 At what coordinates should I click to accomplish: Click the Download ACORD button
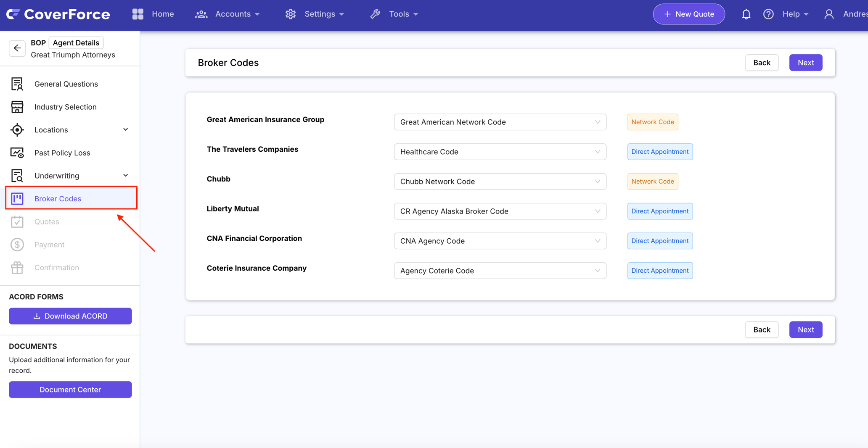pyautogui.click(x=70, y=316)
